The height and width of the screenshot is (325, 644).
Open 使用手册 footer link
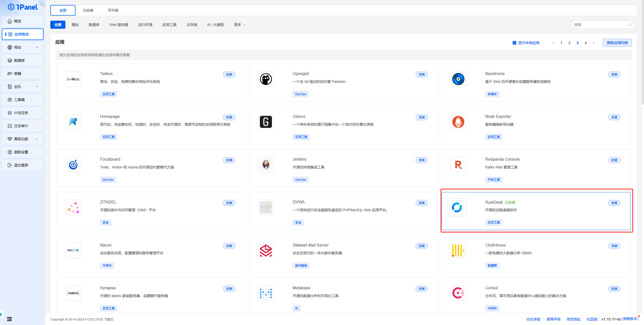(553, 319)
